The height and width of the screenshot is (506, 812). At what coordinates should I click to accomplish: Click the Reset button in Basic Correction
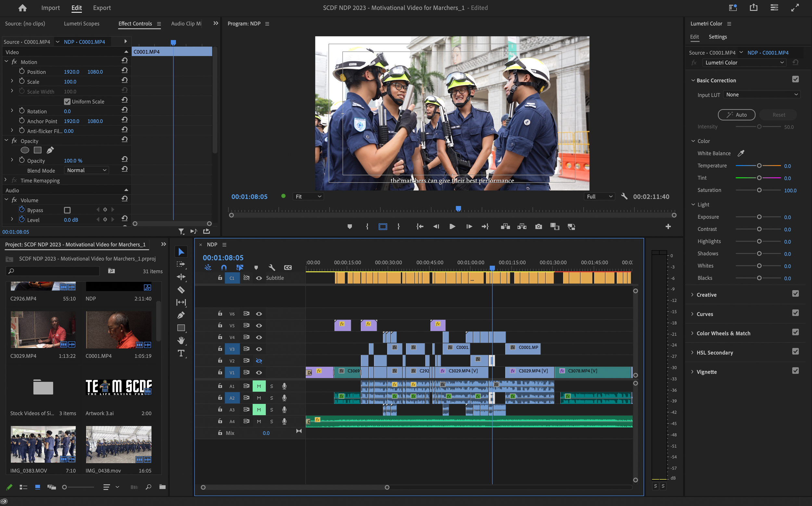(778, 115)
